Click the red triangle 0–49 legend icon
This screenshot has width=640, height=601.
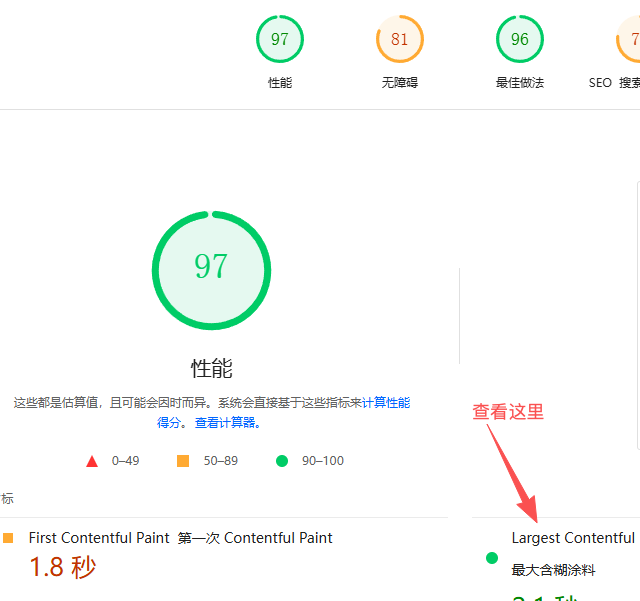pyautogui.click(x=92, y=461)
